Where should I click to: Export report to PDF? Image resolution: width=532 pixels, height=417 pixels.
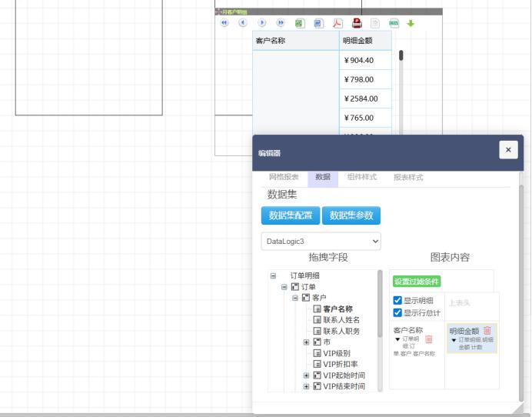(x=337, y=23)
